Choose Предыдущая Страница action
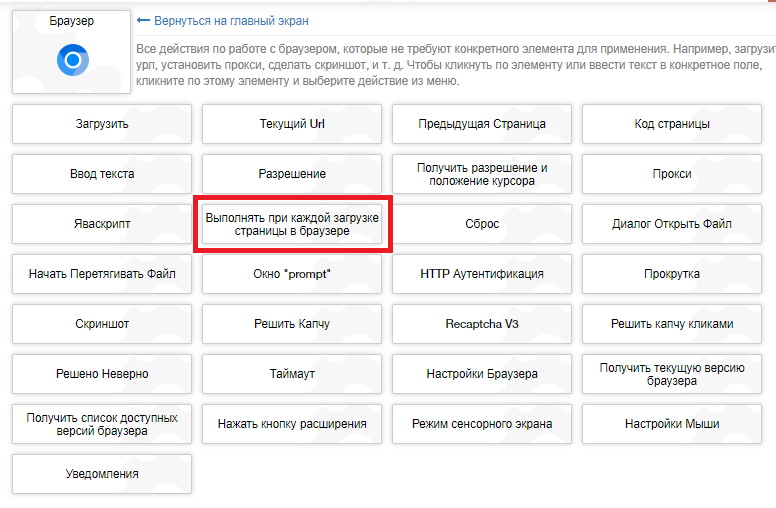Screen dimensions: 776x508 click(x=482, y=124)
